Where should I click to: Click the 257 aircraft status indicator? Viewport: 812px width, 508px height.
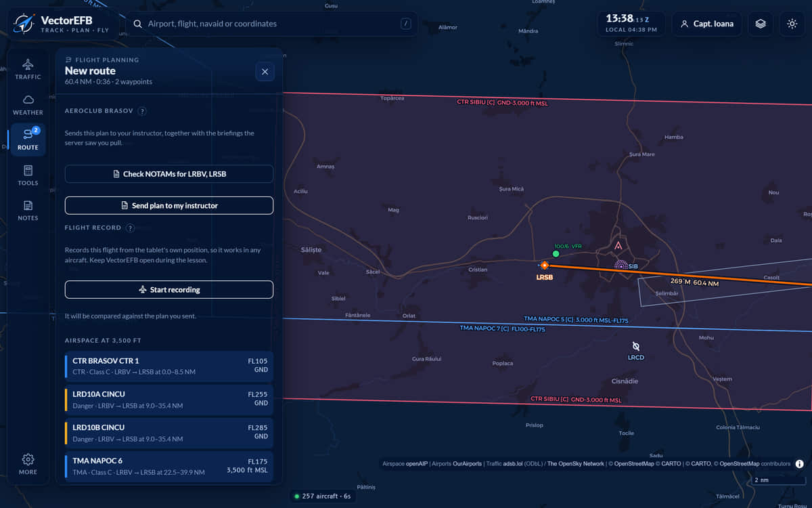point(322,496)
